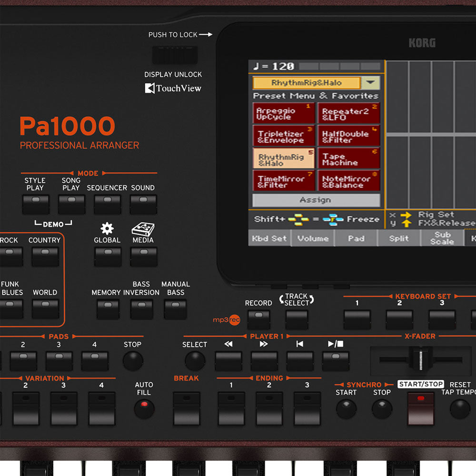Click the PUSH TO LOCK display latch
476x476 pixels.
point(174,54)
